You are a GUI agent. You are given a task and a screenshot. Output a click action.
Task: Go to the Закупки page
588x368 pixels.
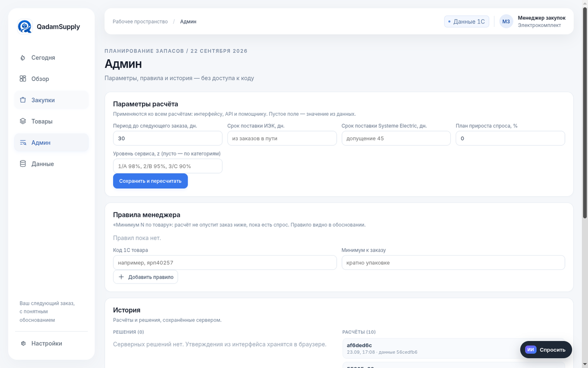point(51,100)
